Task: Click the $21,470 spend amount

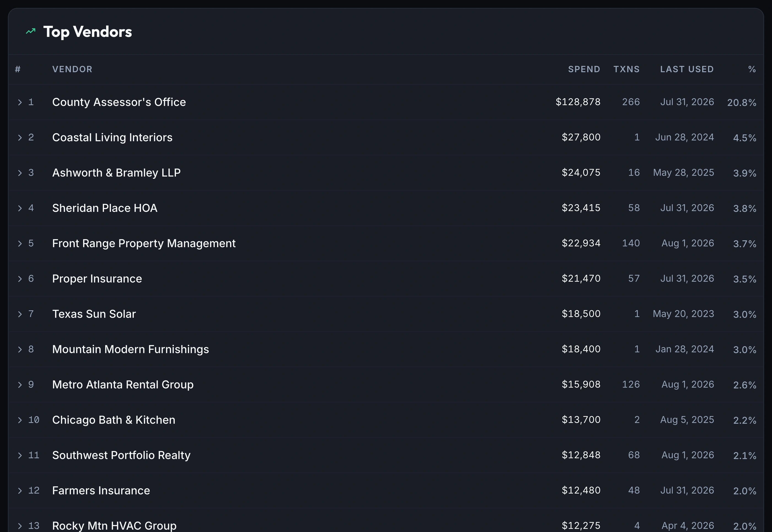Action: pos(581,279)
